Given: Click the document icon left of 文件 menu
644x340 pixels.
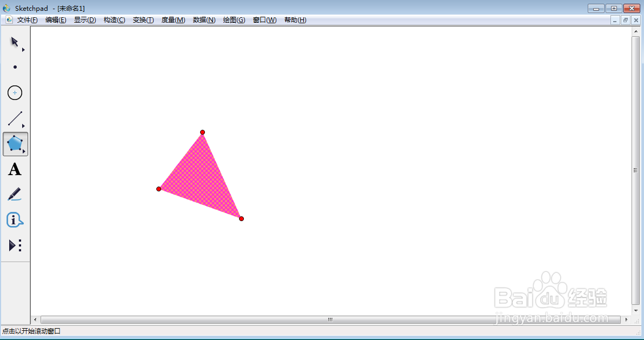Looking at the screenshot, I should click(9, 19).
